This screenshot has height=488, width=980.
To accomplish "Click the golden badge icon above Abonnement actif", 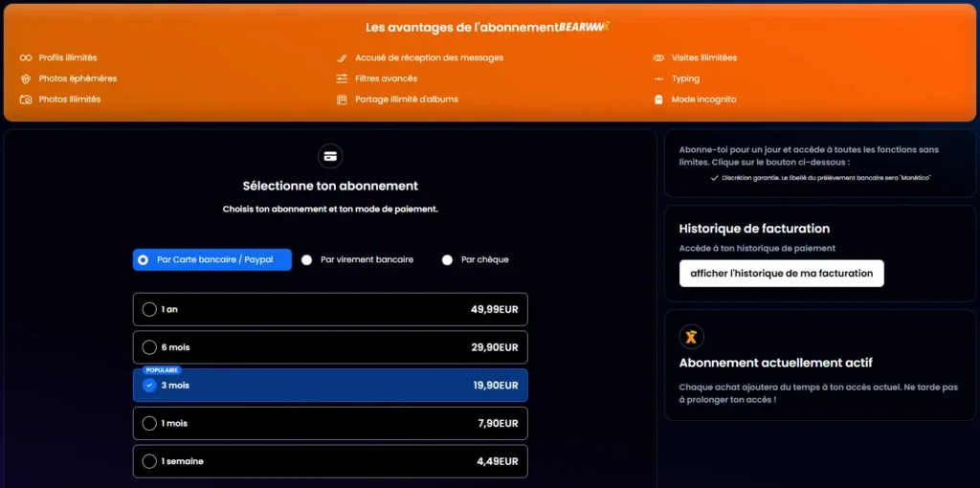I will click(x=691, y=336).
